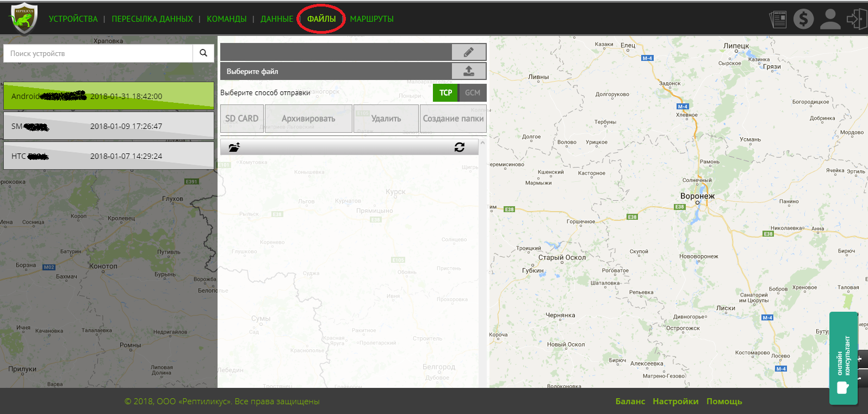Click the SD CARD button
This screenshot has width=868, height=414.
[242, 119]
